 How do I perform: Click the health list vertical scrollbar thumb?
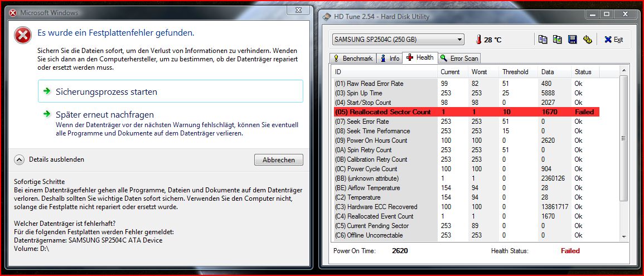(x=623, y=138)
